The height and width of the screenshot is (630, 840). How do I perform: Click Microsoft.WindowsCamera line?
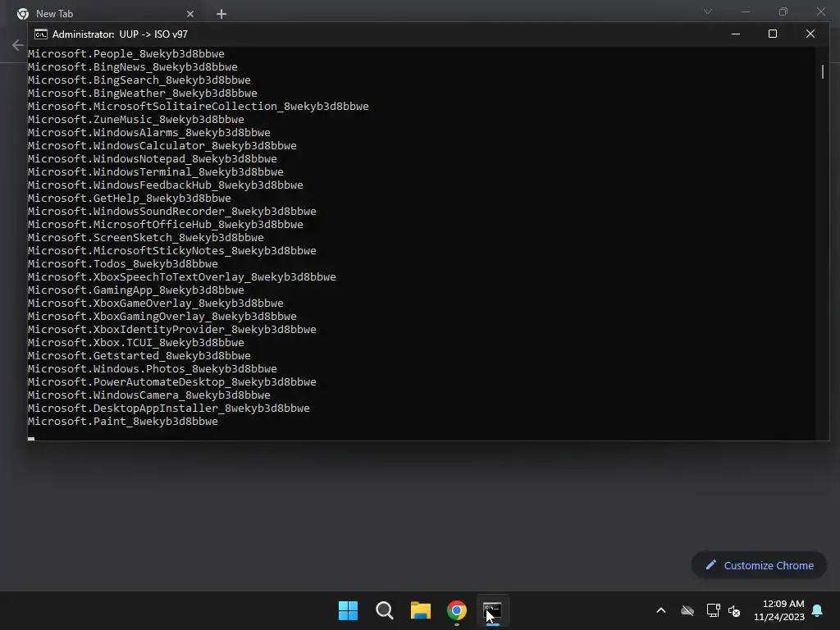coord(149,395)
